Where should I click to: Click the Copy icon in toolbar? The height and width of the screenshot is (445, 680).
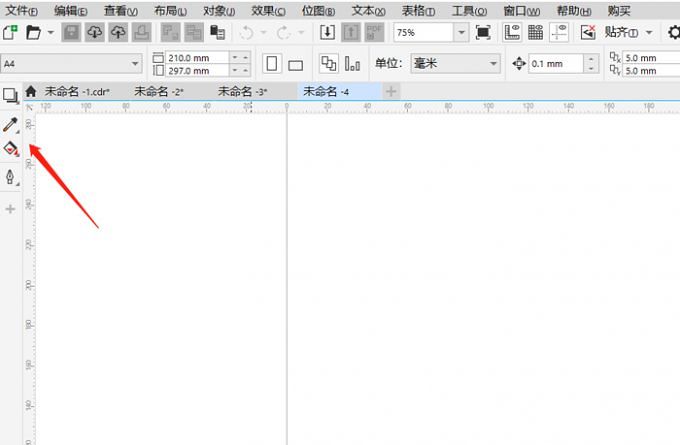coord(194,33)
